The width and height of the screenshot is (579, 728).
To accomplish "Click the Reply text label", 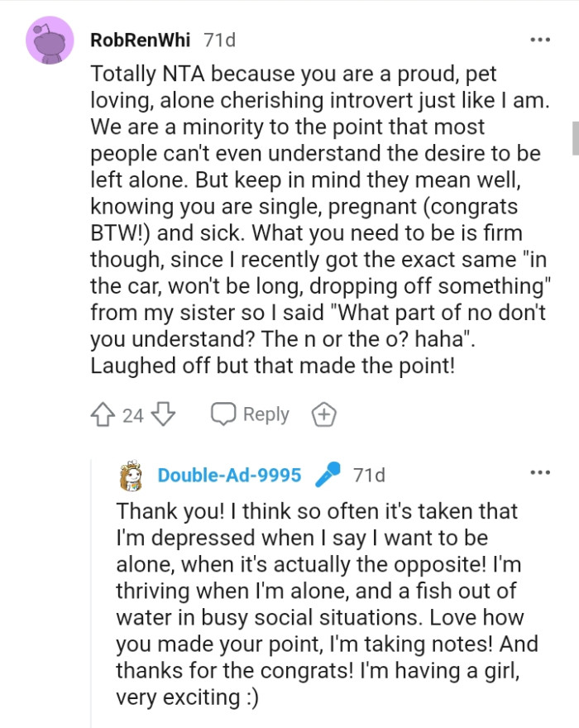I will pyautogui.click(x=266, y=414).
